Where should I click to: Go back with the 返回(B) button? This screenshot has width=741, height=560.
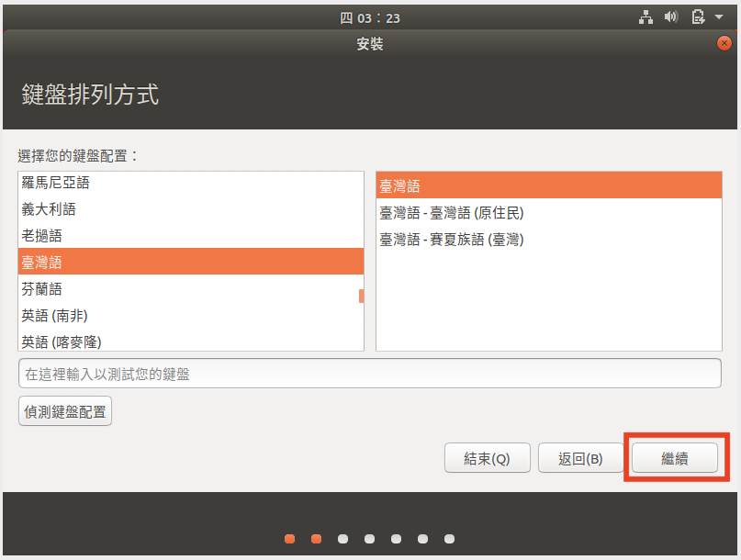click(580, 459)
